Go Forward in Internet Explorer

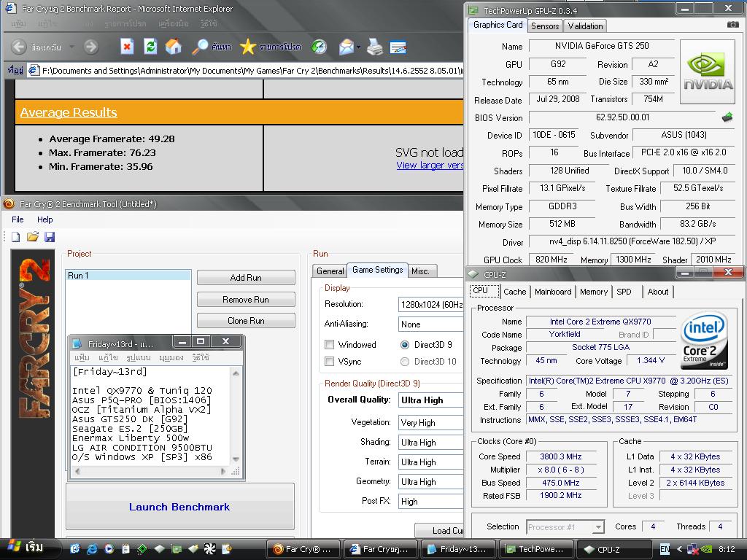click(x=90, y=47)
